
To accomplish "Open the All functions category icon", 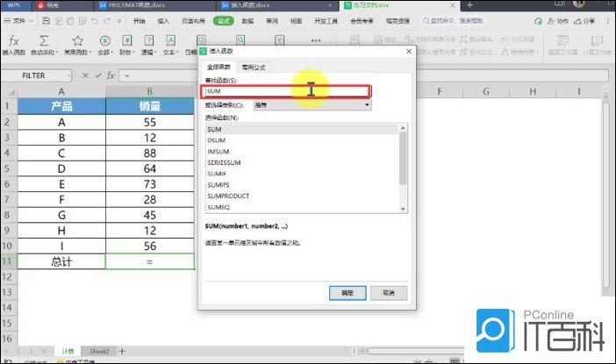I will coord(105,41).
